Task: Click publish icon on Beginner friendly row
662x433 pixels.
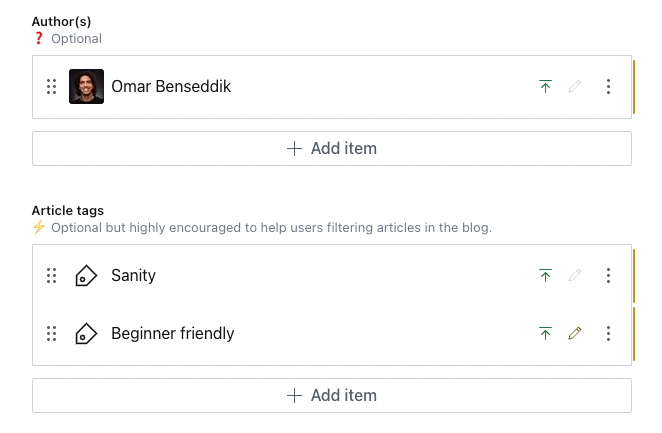Action: (x=545, y=333)
